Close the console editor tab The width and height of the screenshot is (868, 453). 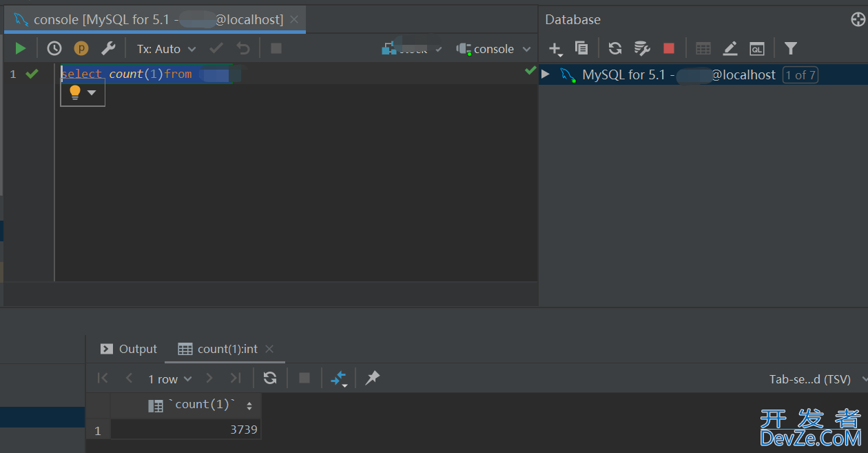click(294, 20)
